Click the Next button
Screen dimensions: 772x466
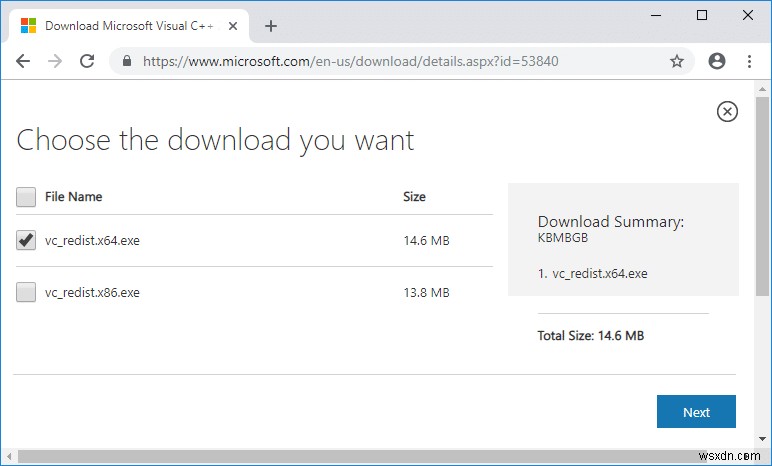click(x=696, y=412)
